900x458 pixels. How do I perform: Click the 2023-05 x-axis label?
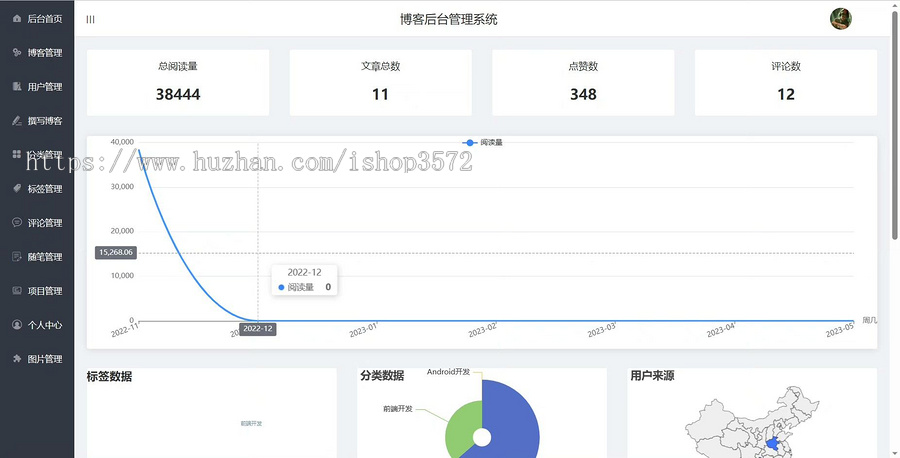[x=840, y=330]
